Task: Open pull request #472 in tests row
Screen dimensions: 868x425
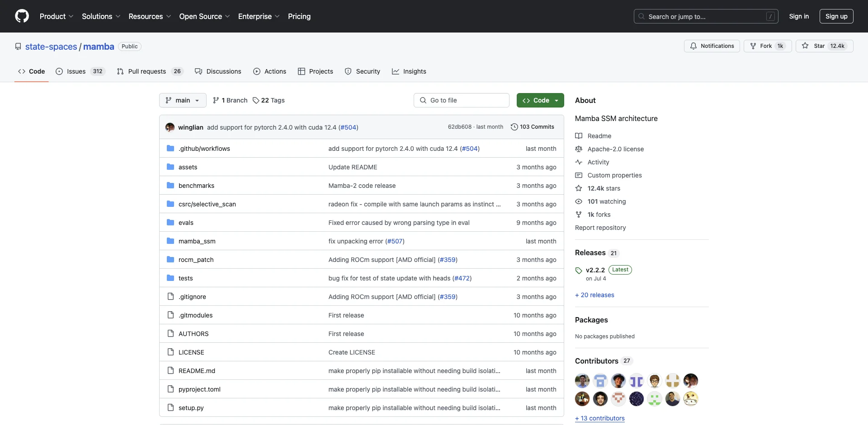Action: pyautogui.click(x=462, y=278)
